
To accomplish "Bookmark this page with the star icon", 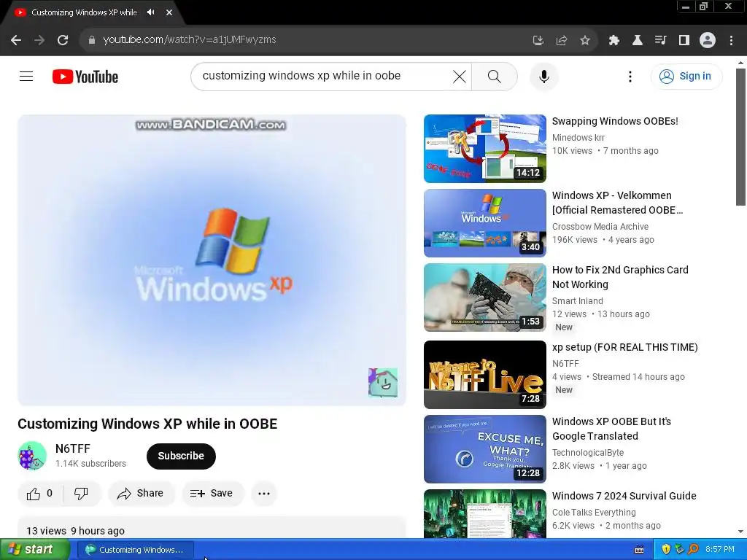I will 585,41.
